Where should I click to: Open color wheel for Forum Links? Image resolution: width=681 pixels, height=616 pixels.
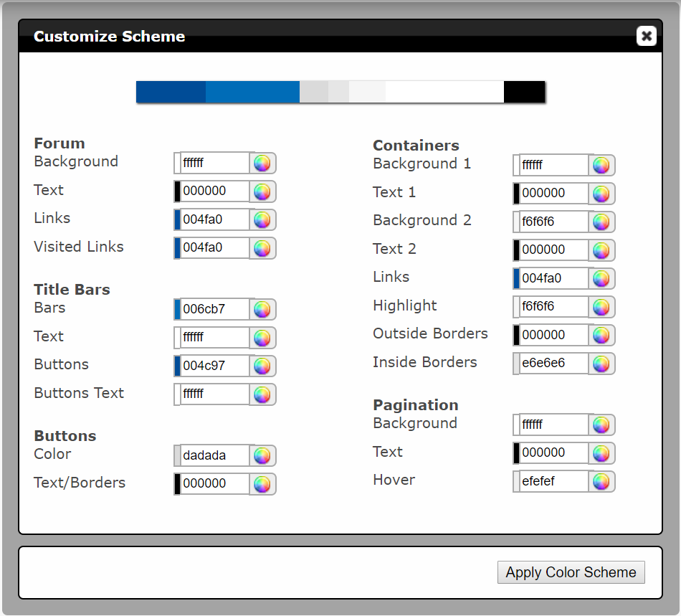click(262, 220)
